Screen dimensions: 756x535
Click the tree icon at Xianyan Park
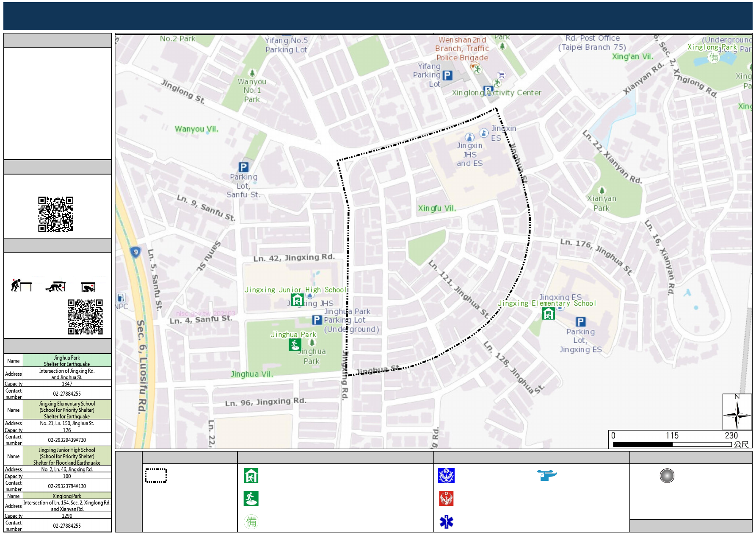pos(602,190)
